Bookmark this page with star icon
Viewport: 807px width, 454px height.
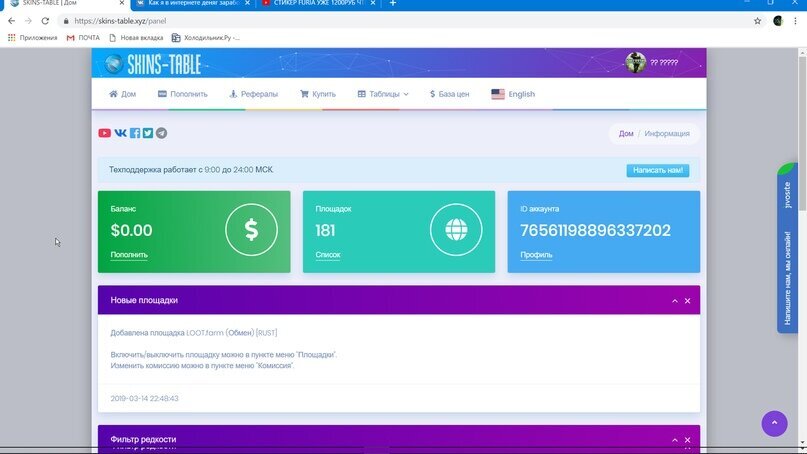(758, 21)
